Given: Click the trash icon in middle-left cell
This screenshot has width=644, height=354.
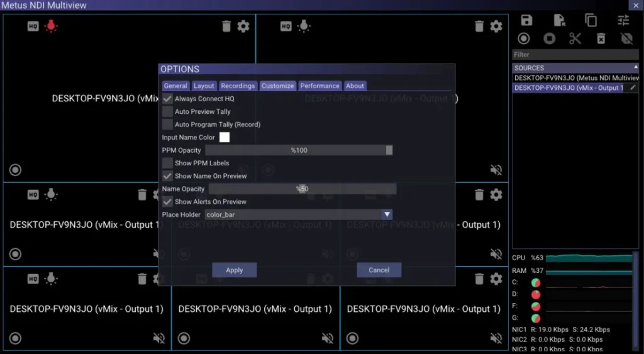Looking at the screenshot, I should coord(142,195).
